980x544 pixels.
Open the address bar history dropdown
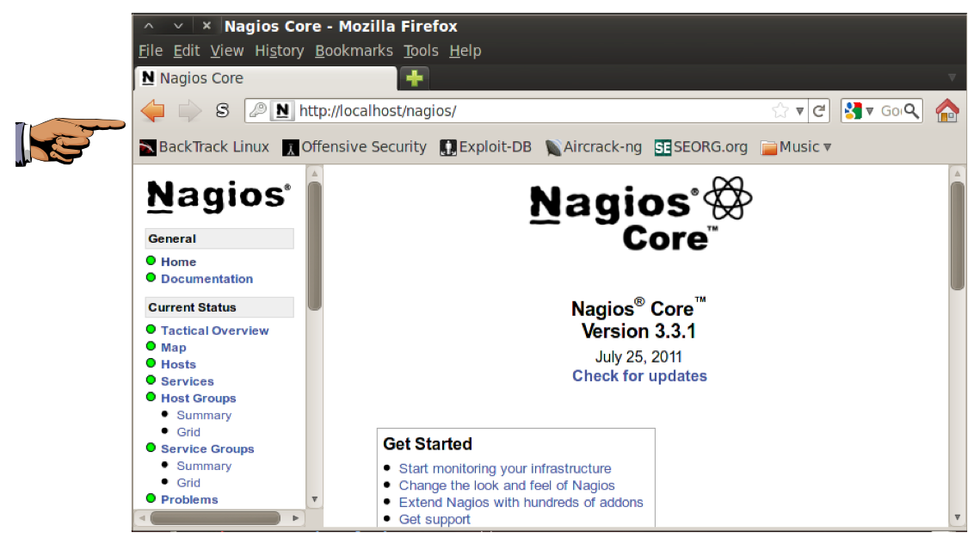[799, 111]
